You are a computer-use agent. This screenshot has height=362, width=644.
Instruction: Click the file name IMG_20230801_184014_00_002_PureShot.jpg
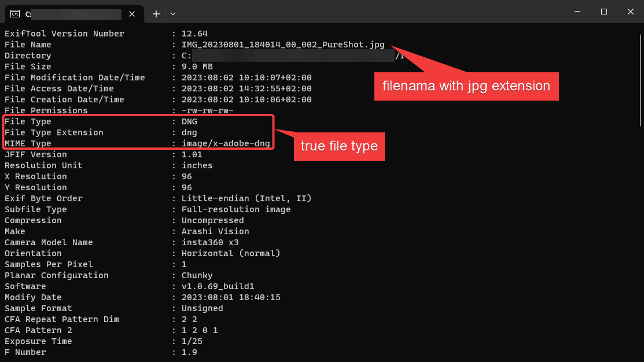282,45
